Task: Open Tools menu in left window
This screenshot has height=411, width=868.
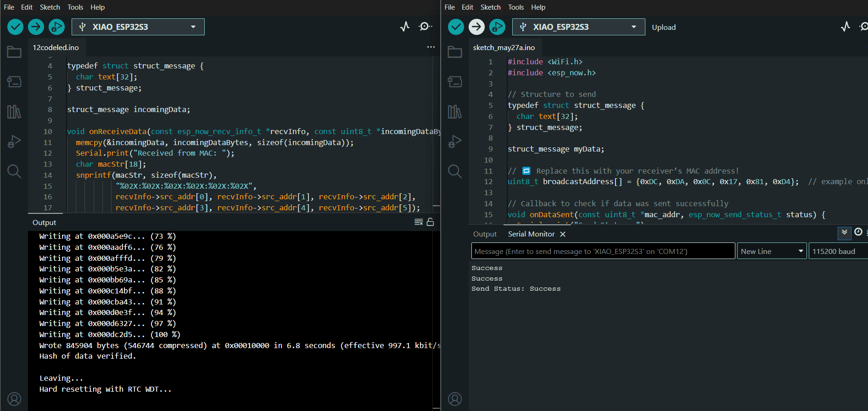Action: tap(75, 7)
